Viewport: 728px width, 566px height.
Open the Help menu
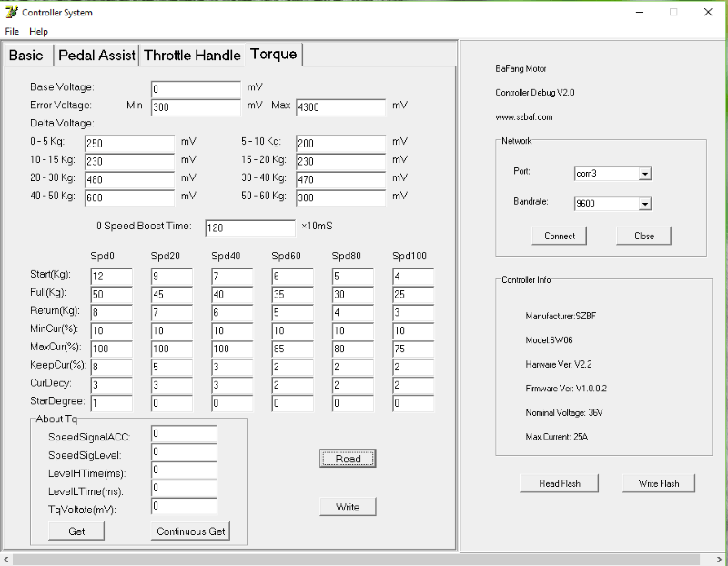coord(38,32)
